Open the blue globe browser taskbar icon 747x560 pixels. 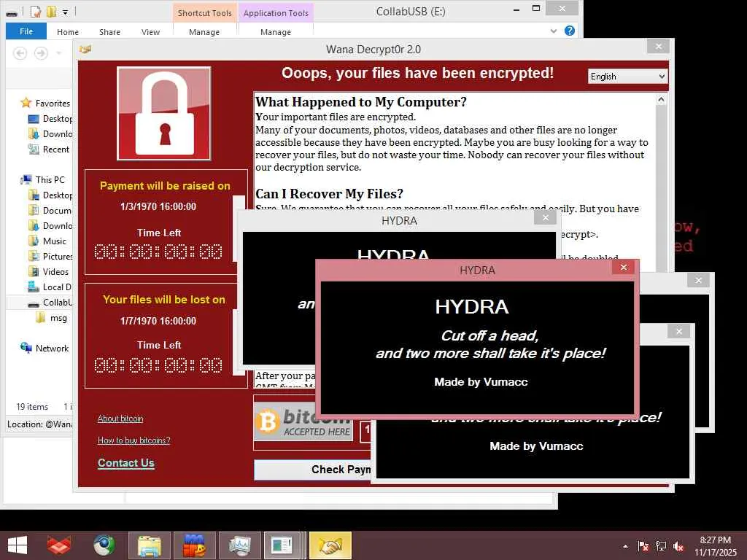104,545
